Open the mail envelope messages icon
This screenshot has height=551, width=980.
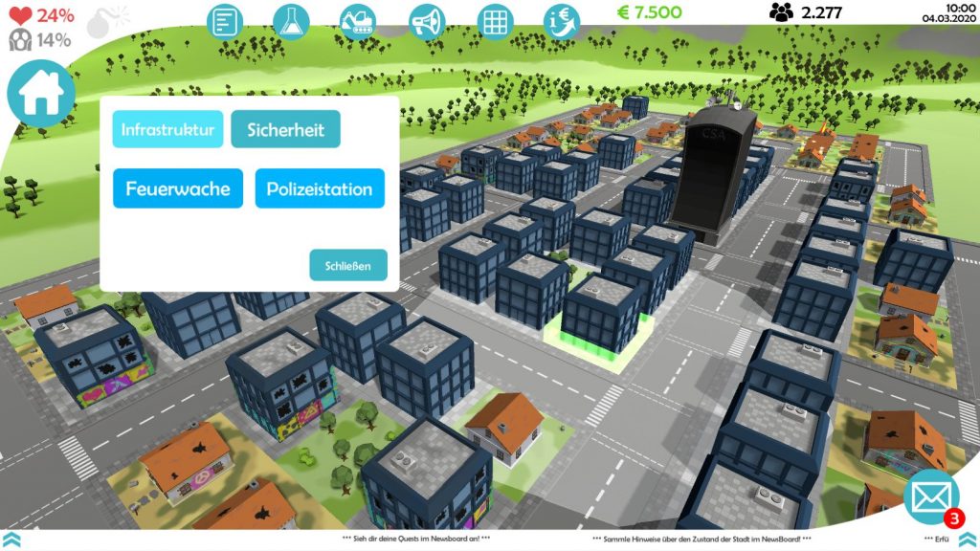930,497
